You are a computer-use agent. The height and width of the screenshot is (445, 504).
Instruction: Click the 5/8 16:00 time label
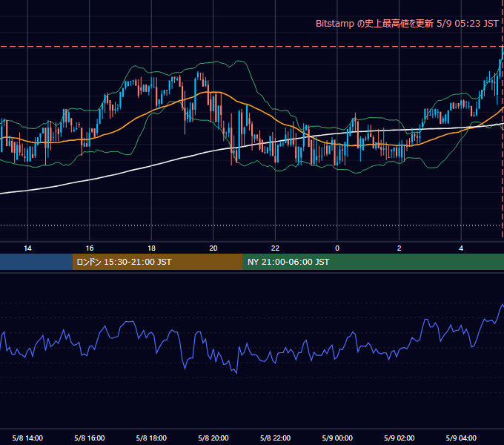(x=90, y=438)
